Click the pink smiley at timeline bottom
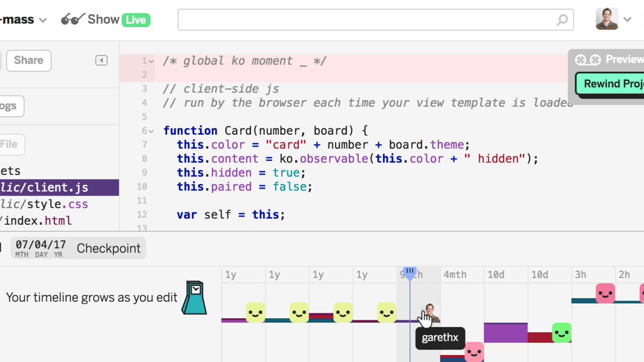The height and width of the screenshot is (362, 644). point(474,351)
